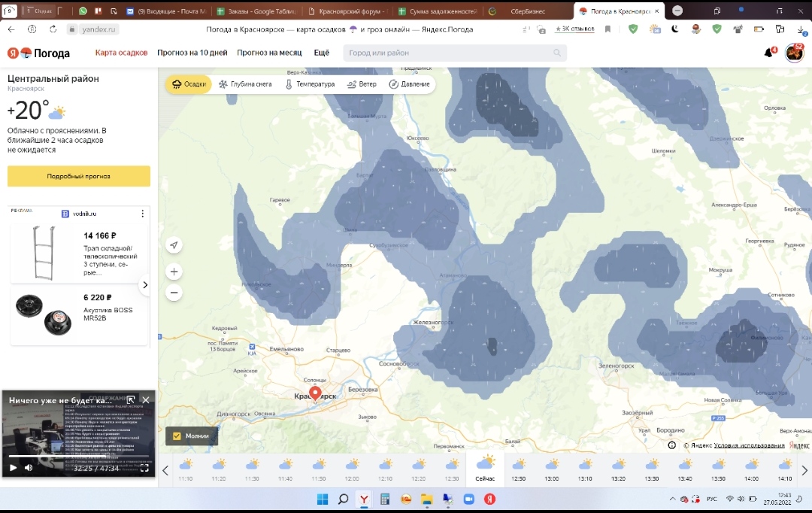Select the 13:30 timeline slot

[651, 469]
